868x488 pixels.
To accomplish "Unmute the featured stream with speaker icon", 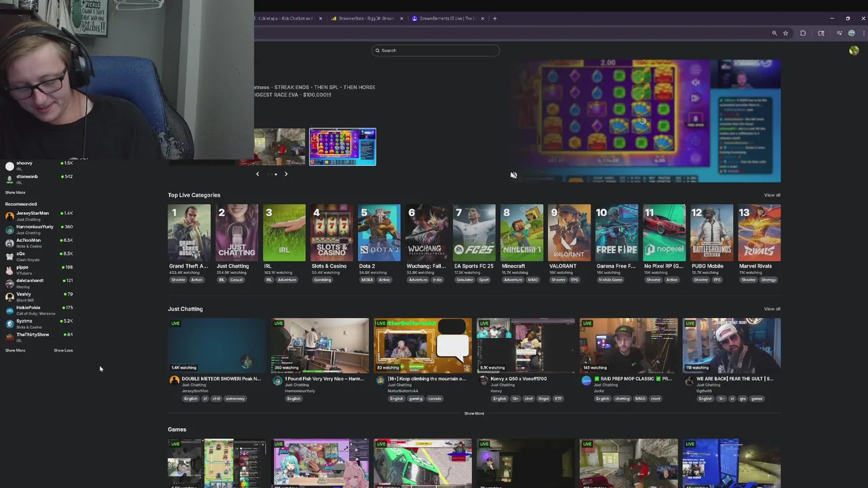I will (513, 175).
